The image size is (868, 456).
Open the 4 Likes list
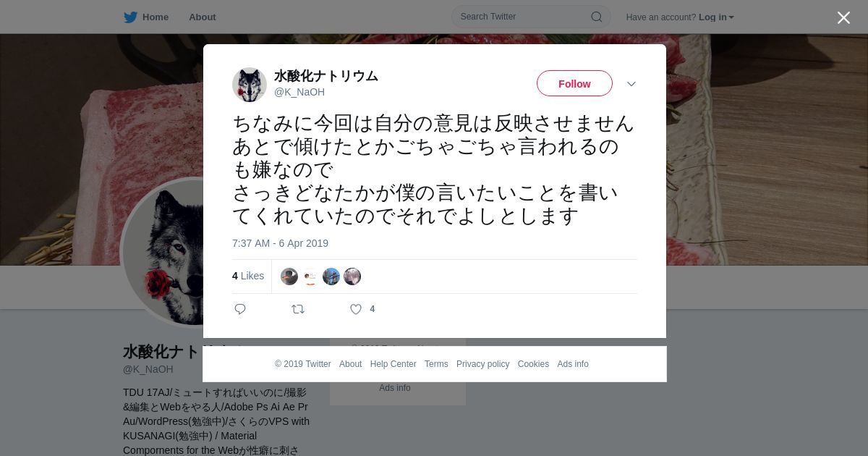(x=248, y=276)
